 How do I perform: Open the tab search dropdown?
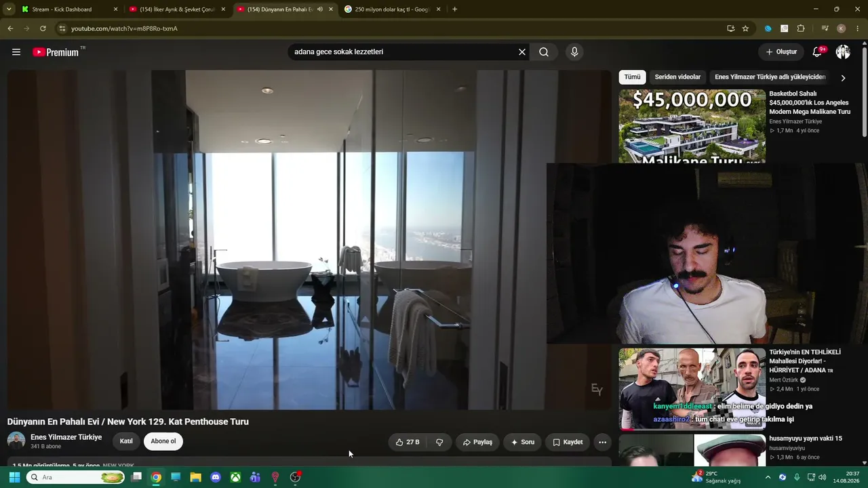click(9, 9)
